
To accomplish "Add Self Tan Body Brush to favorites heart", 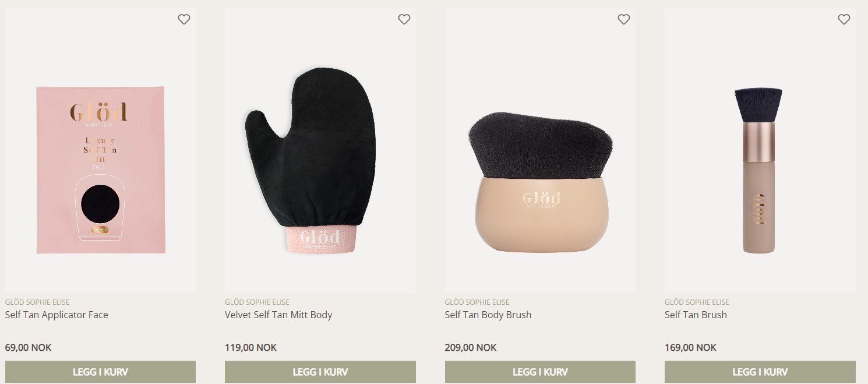I will (x=624, y=19).
